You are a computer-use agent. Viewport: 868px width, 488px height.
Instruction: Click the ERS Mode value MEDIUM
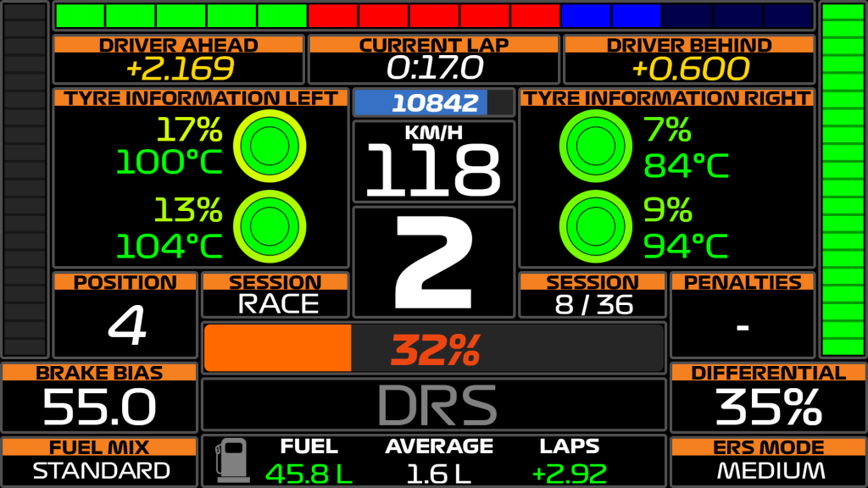click(771, 470)
